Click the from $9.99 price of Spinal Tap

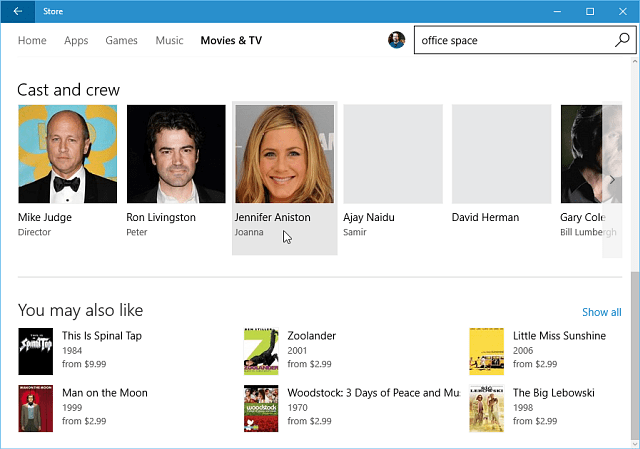click(x=84, y=364)
